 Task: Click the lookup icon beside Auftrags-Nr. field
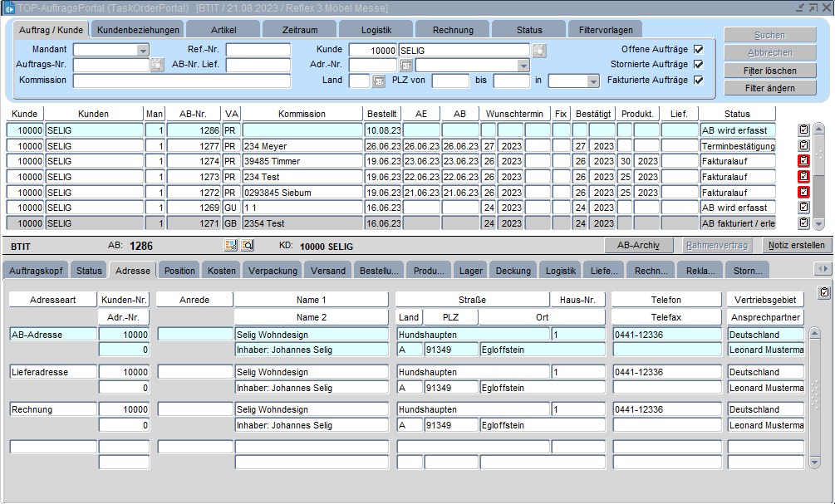pos(157,66)
